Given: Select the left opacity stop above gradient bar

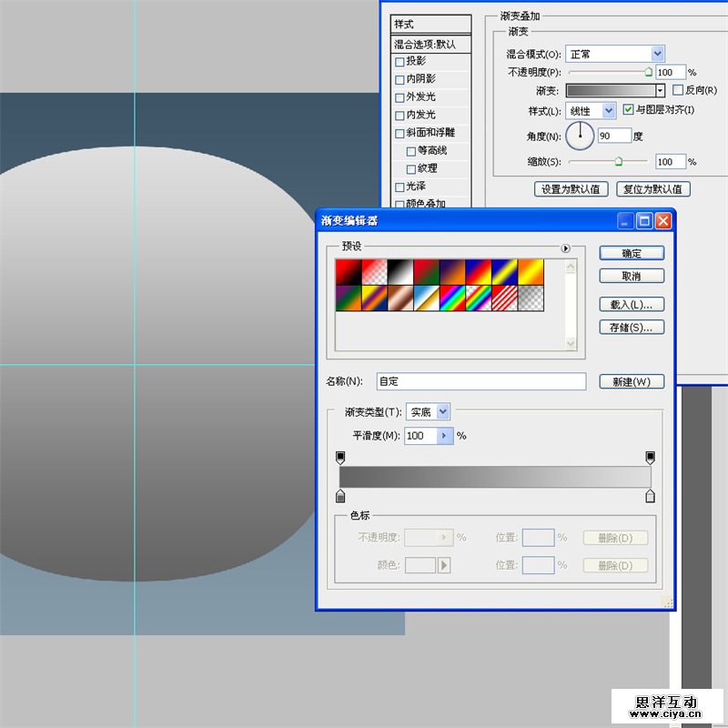Looking at the screenshot, I should point(340,457).
